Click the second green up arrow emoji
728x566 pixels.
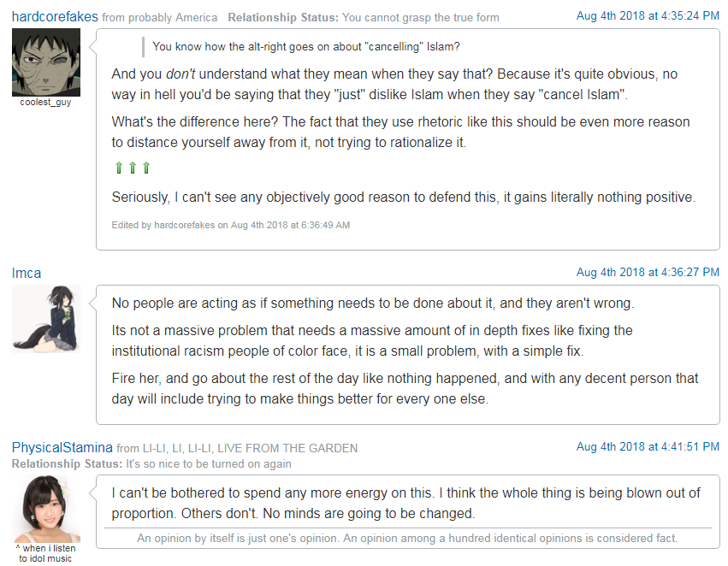pyautogui.click(x=133, y=168)
